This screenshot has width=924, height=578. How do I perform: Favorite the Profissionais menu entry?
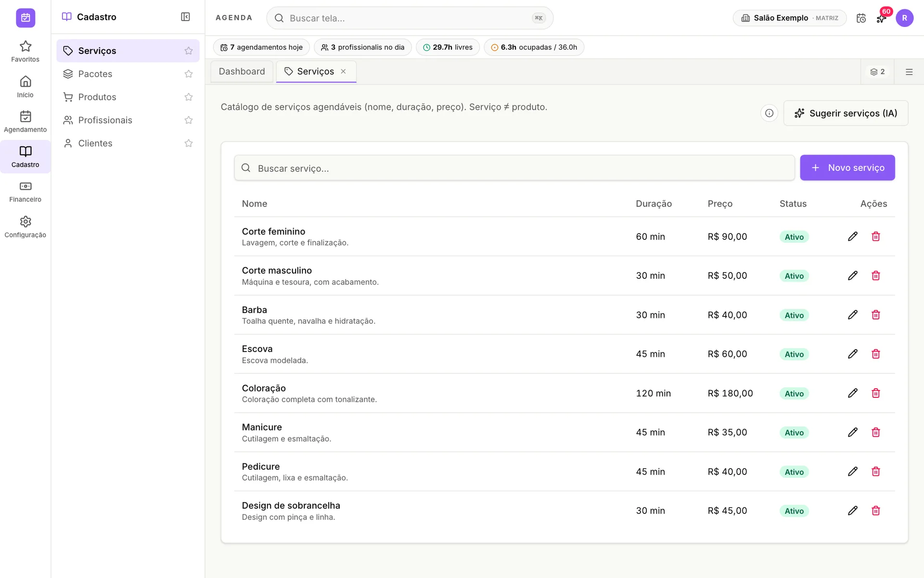click(189, 120)
